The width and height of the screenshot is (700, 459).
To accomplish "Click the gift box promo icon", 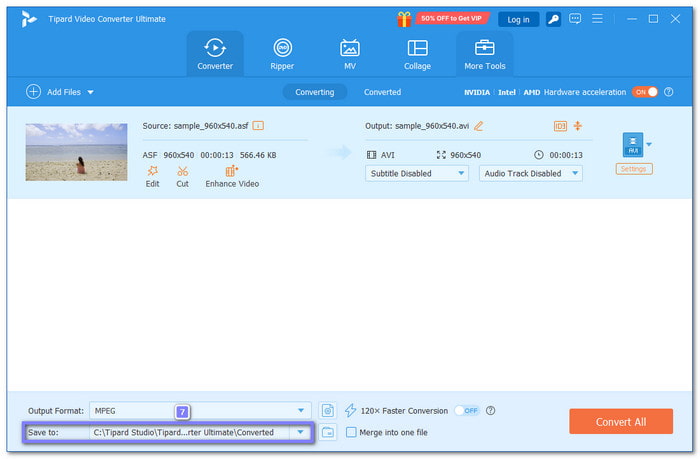I will 404,19.
